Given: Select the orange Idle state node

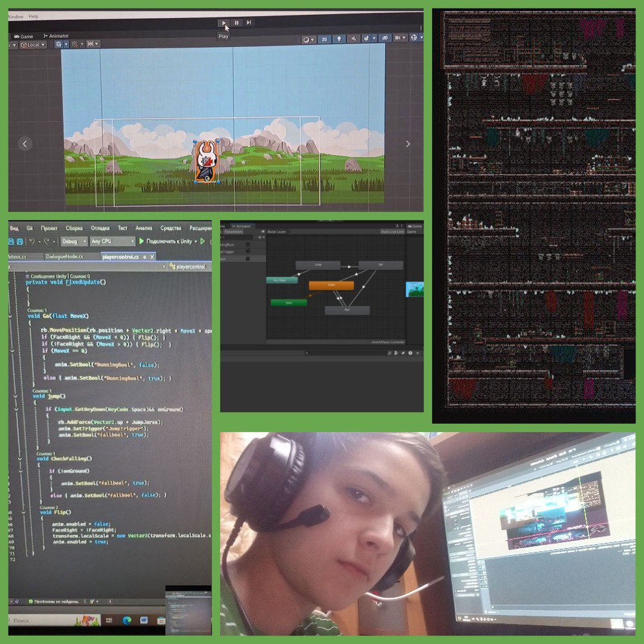Looking at the screenshot, I should coord(331,285).
